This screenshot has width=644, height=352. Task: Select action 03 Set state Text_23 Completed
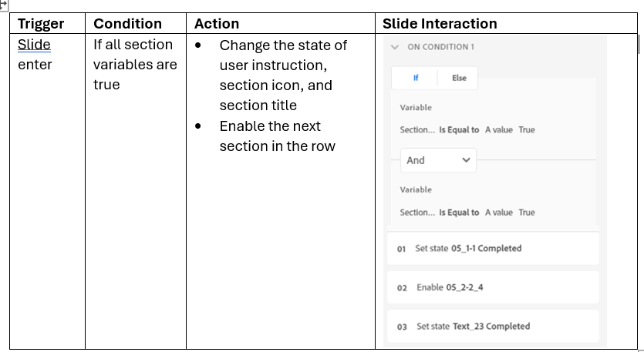coord(492,327)
